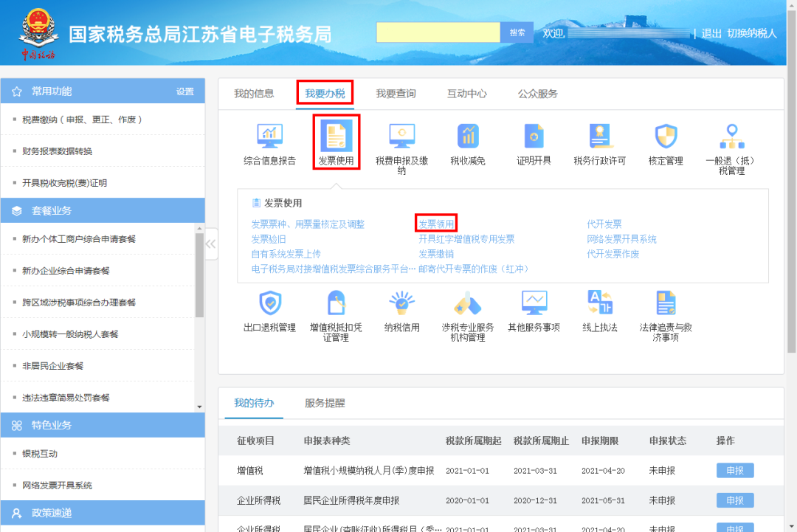Click the 套餐业务 list scroll-up arrow

199,229
